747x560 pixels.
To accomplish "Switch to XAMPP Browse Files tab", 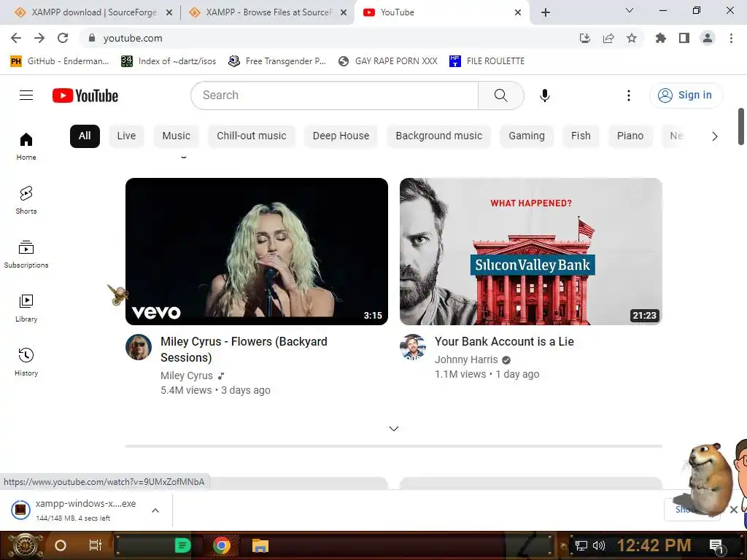I will click(x=268, y=12).
